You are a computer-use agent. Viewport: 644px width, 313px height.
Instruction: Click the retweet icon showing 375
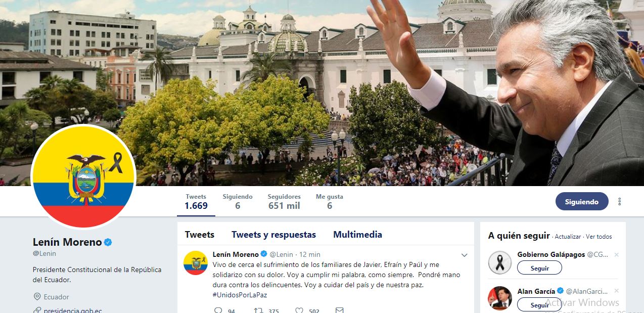(258, 310)
